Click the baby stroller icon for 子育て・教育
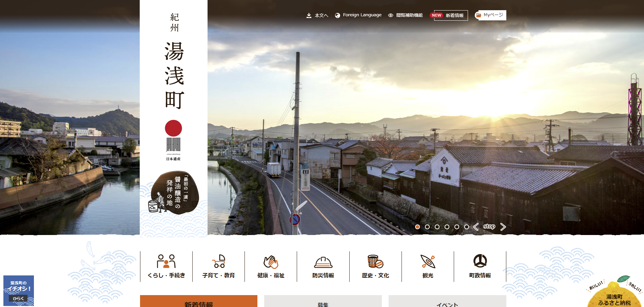The height and width of the screenshot is (307, 644). point(219,261)
